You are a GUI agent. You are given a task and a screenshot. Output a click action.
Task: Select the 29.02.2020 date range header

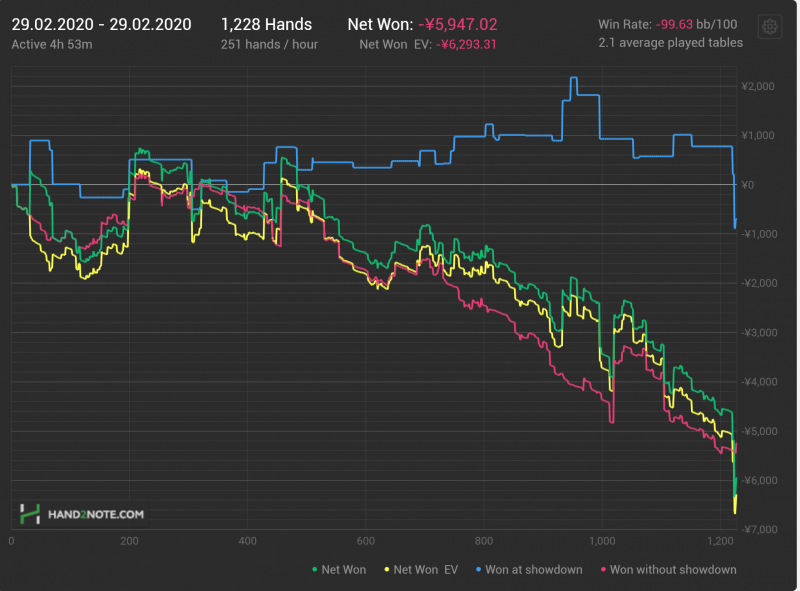point(100,24)
